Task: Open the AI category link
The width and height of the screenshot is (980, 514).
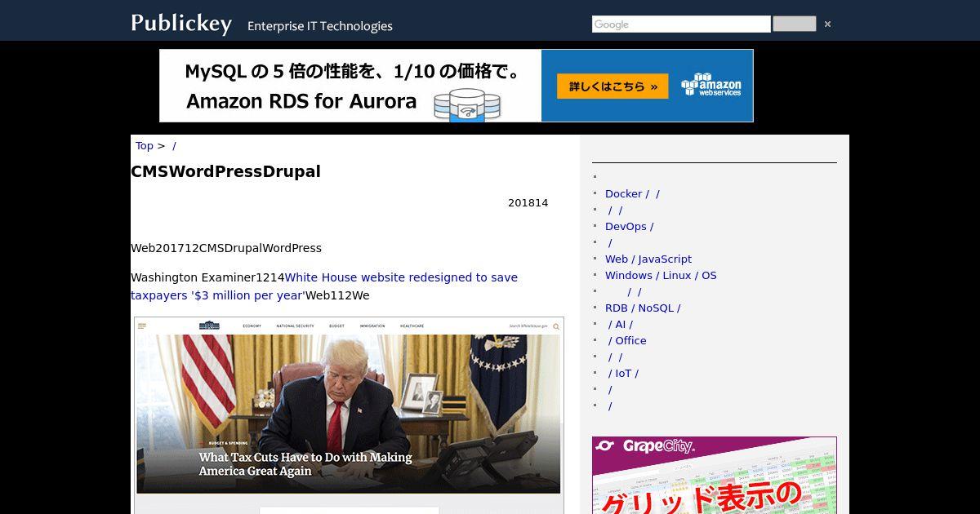Action: [620, 324]
